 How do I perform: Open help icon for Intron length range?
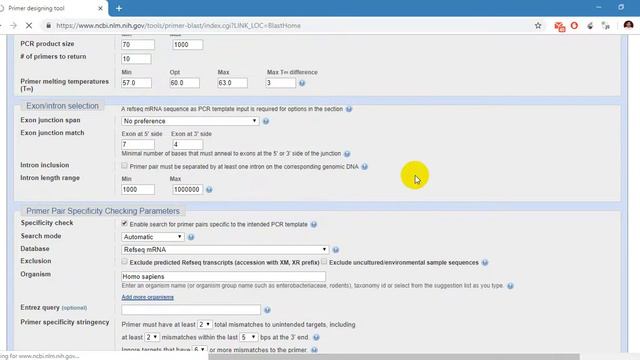[209, 190]
